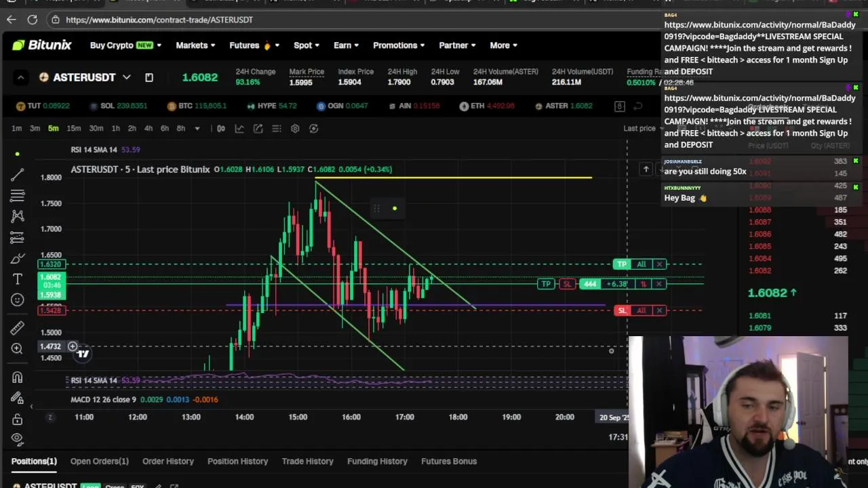Expand the more timeframes dropdown arrow

click(x=197, y=128)
